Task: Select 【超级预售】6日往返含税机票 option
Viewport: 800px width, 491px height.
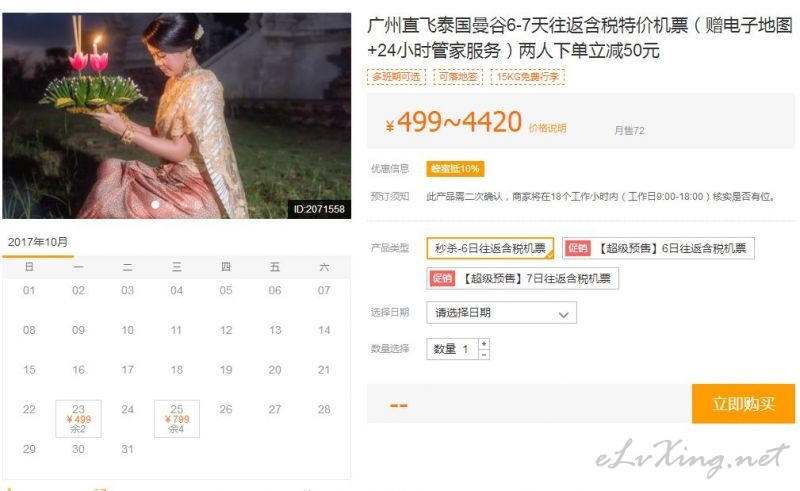Action: coord(658,249)
